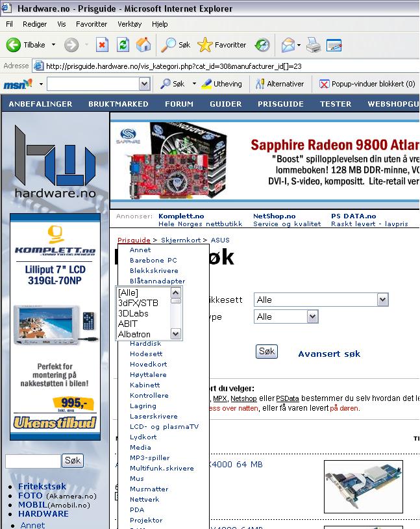Click the Søk button in search form
This screenshot has height=529, width=420.
point(267,351)
